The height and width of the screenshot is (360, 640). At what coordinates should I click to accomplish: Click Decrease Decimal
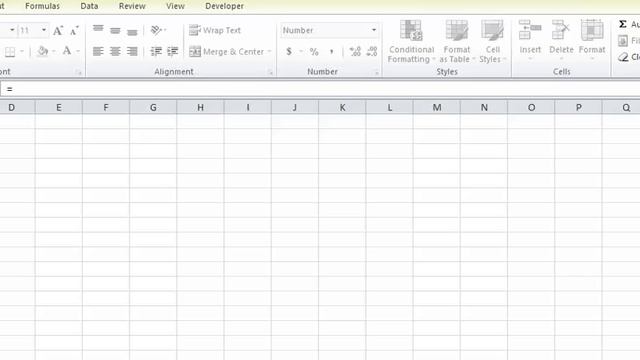[x=372, y=51]
